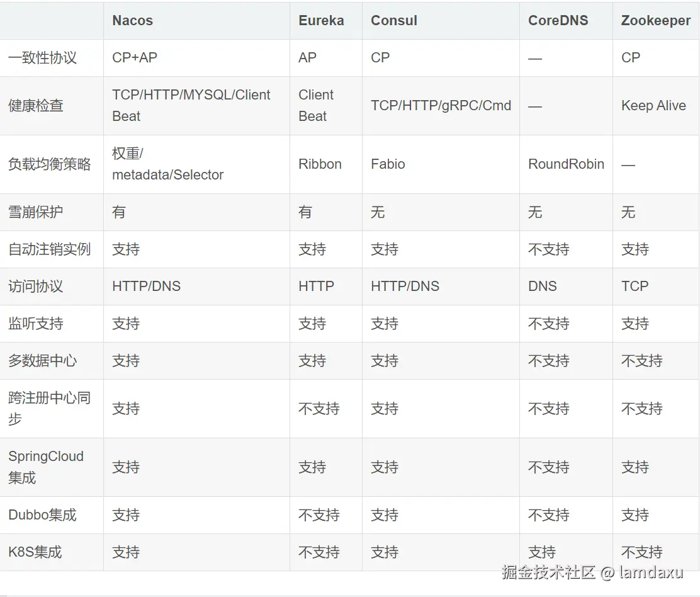Select the 自动注销实例 row label
This screenshot has height=597, width=700.
(49, 249)
